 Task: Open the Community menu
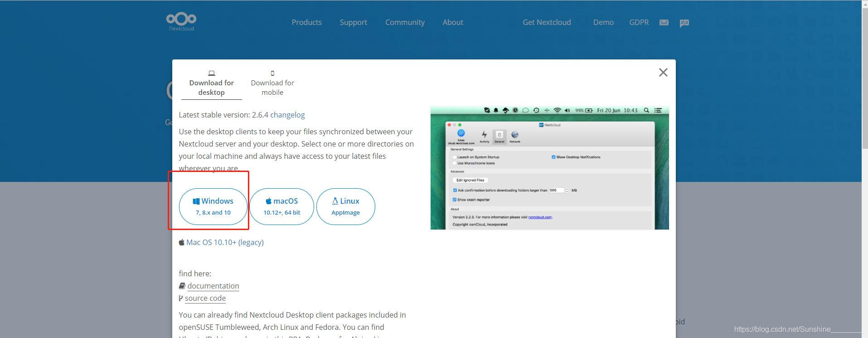coord(405,22)
